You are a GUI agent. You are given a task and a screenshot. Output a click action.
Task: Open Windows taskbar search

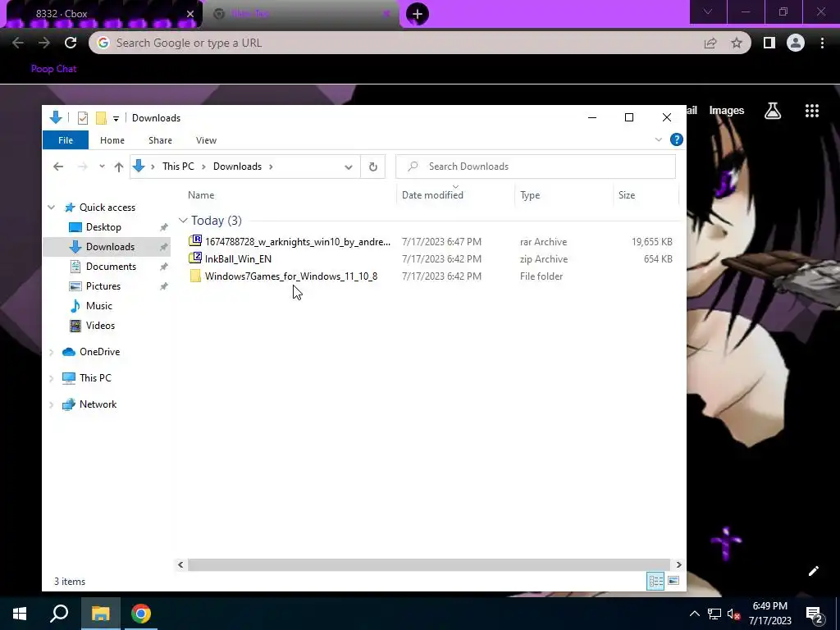point(59,614)
